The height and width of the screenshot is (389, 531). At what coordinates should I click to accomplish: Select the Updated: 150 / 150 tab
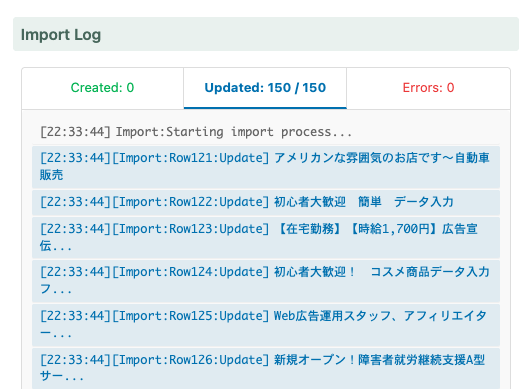[265, 88]
